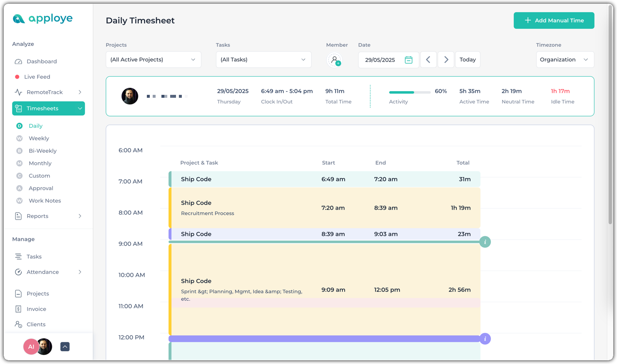Click the Apploye logo
This screenshot has width=617, height=364.
42,19
